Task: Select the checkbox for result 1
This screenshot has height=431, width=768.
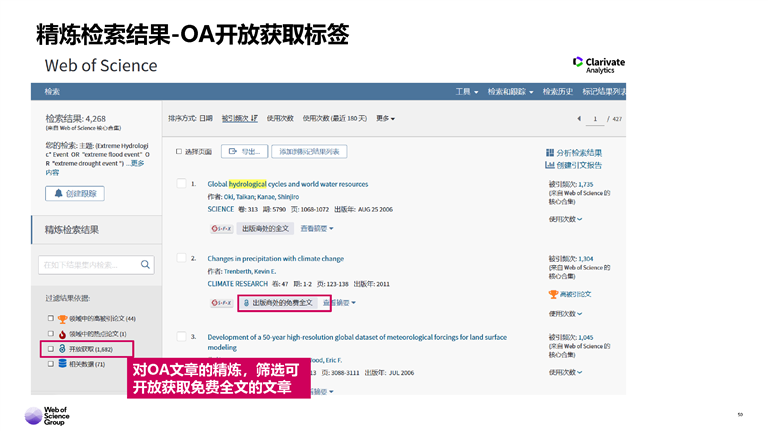Action: pyautogui.click(x=181, y=183)
